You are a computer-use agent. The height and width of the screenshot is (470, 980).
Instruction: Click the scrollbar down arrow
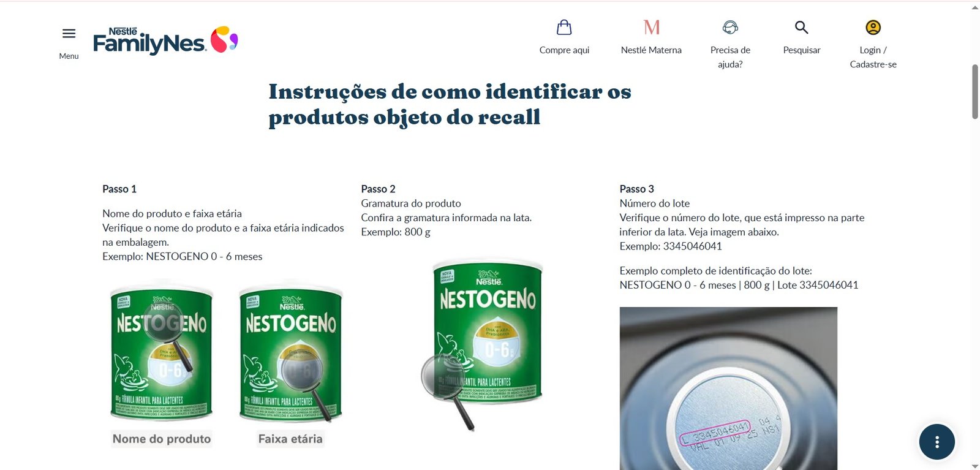(975, 466)
